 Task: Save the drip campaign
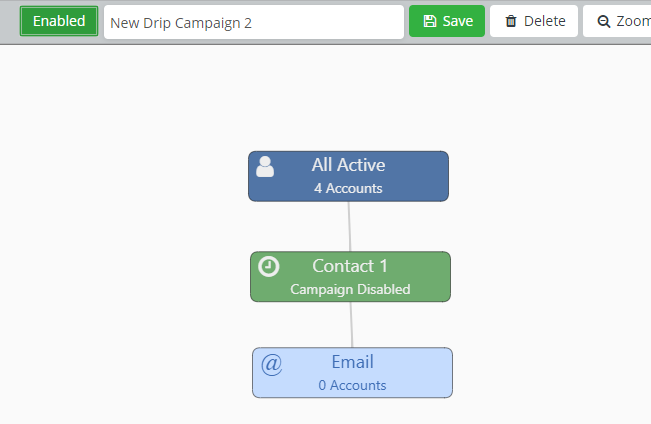coord(446,21)
